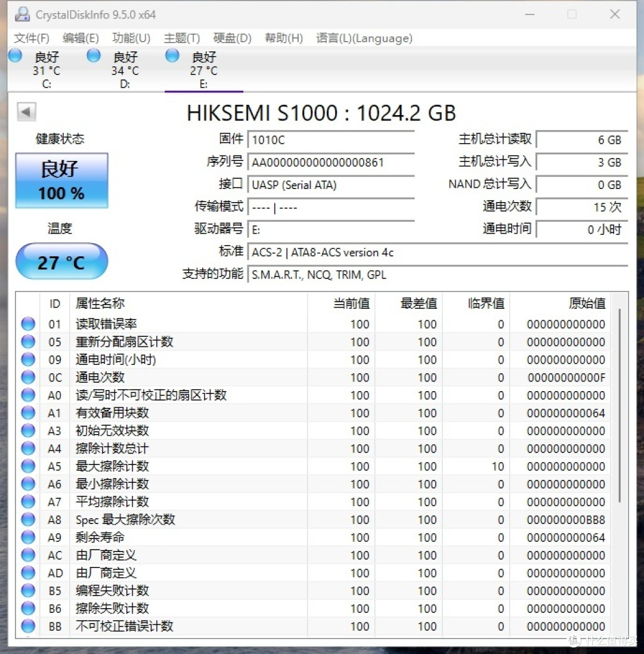Select the 读取错误率 attribute name
The width and height of the screenshot is (644, 654).
coord(106,324)
